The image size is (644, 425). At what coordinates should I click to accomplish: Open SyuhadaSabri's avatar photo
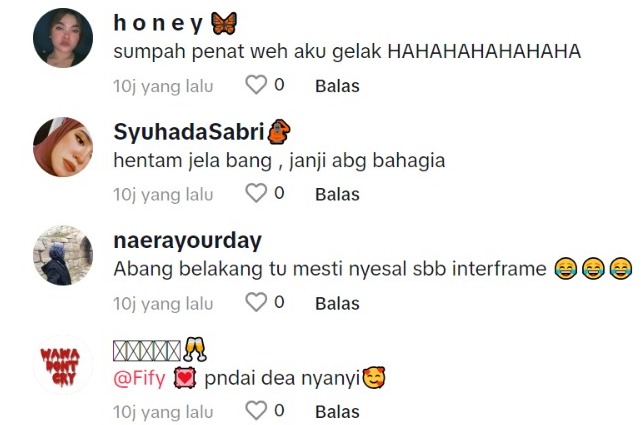point(63,147)
